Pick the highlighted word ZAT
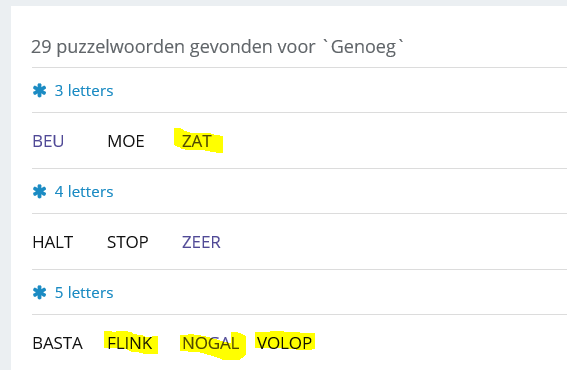Screen dimensions: 567x370 tap(197, 141)
